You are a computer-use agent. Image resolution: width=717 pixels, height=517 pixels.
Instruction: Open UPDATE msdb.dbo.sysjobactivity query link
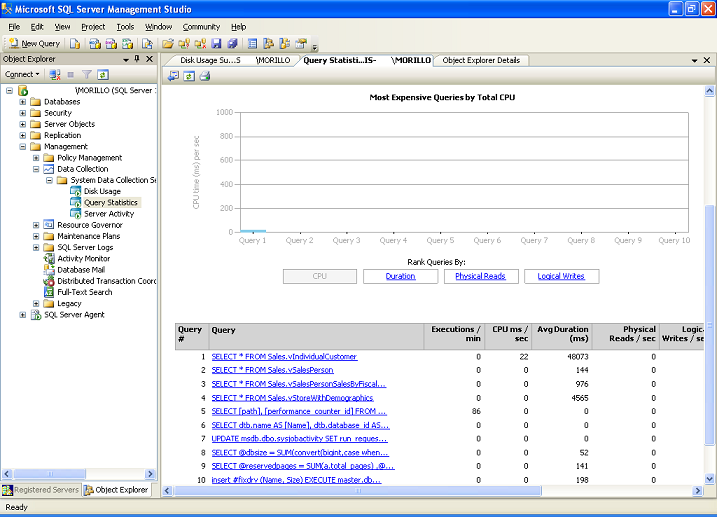click(x=299, y=438)
